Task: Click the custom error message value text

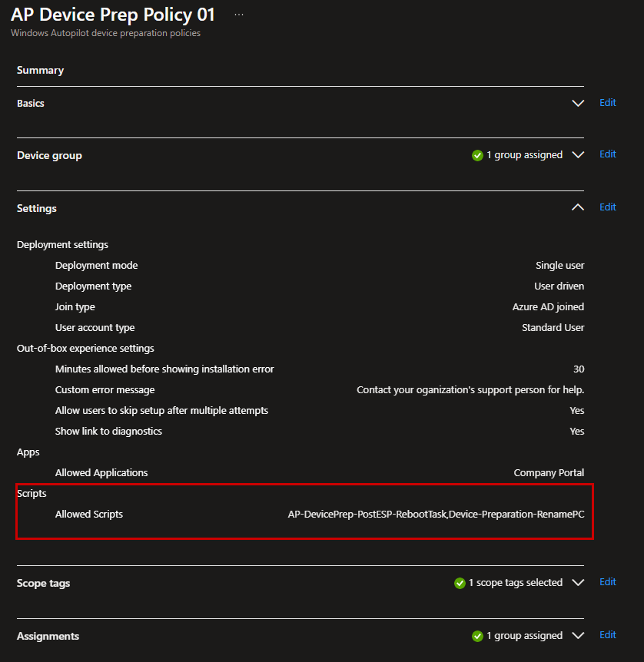Action: [x=470, y=389]
